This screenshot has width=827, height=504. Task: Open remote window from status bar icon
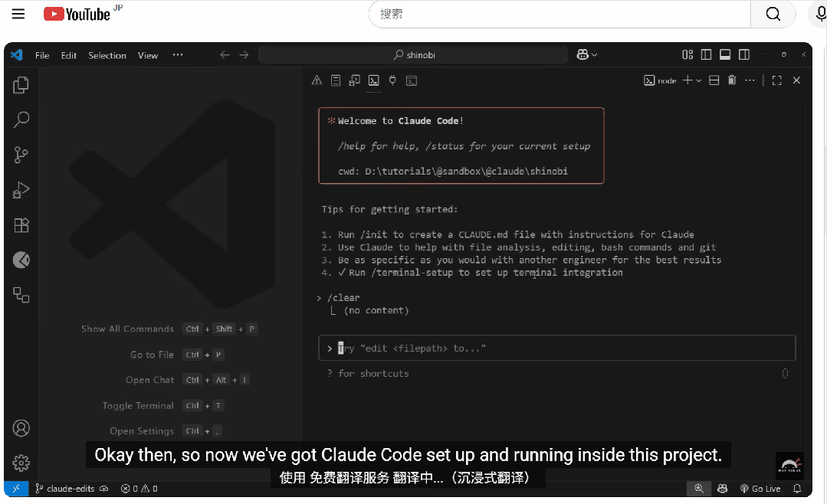click(x=16, y=489)
